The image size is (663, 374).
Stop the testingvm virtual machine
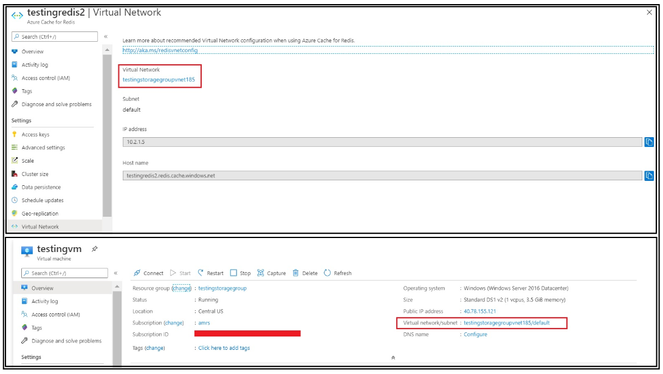[240, 273]
